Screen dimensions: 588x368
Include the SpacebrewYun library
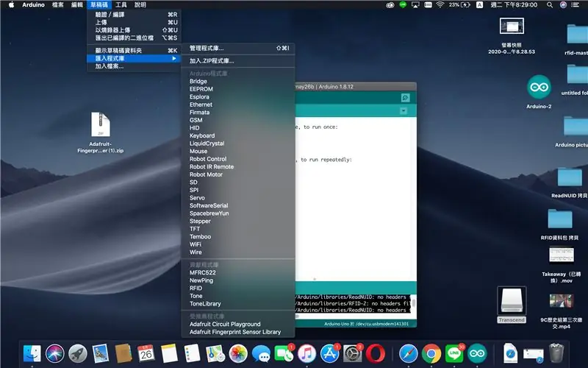point(237,213)
